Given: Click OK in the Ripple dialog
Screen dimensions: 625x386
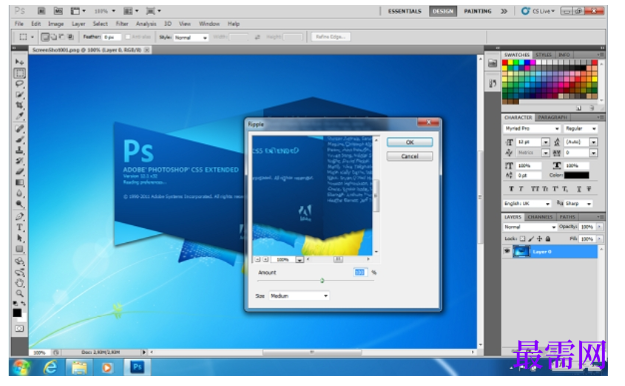Looking at the screenshot, I should pos(410,142).
